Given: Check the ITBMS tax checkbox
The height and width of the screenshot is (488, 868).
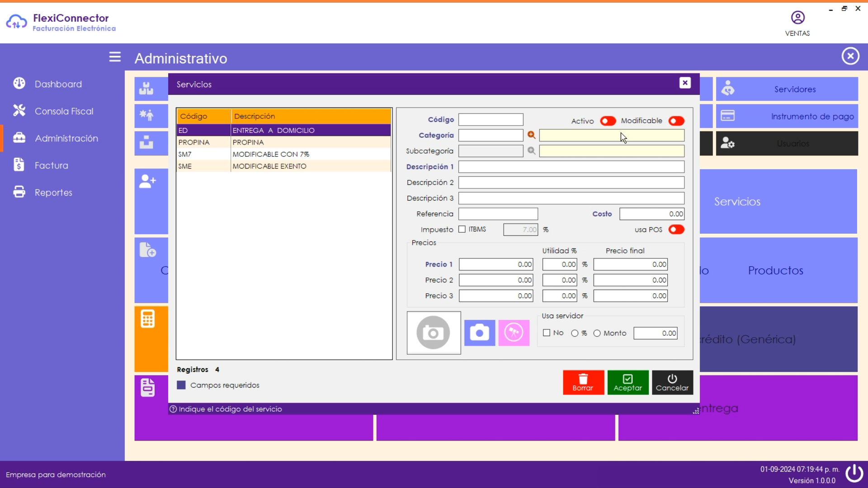Looking at the screenshot, I should click(x=462, y=229).
